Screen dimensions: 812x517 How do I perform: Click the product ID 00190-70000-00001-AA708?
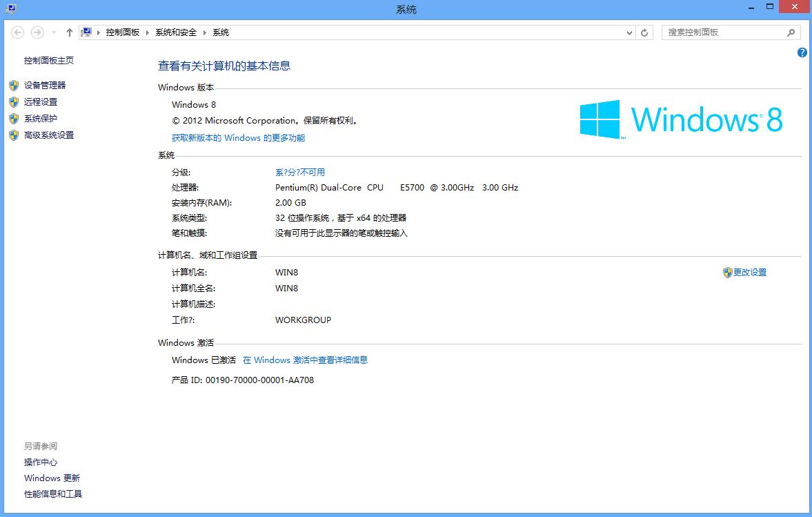259,380
